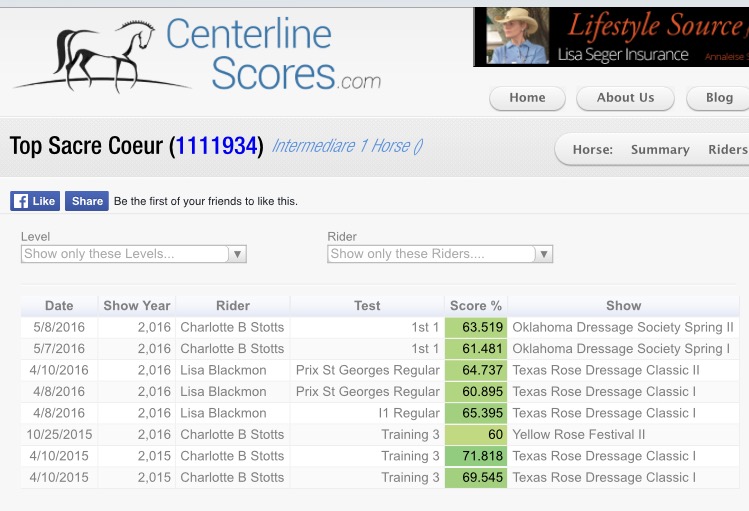Sort the table by Show Year header

pos(137,306)
